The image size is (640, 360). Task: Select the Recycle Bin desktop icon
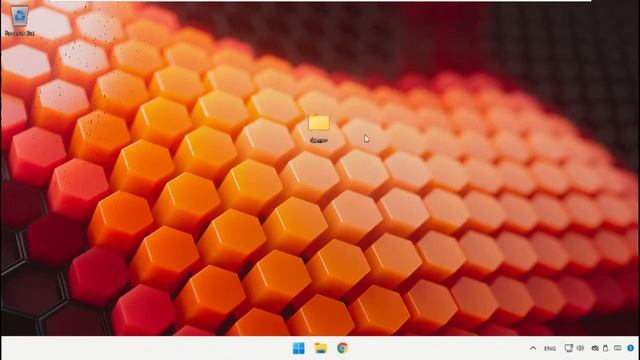[19, 20]
